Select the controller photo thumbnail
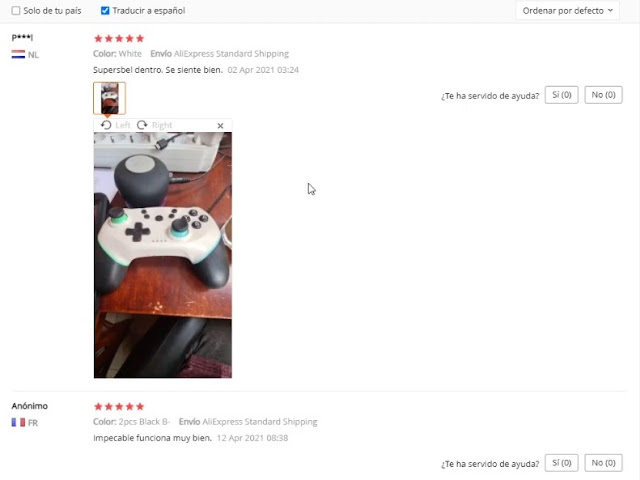This screenshot has height=480, width=640. point(109,98)
